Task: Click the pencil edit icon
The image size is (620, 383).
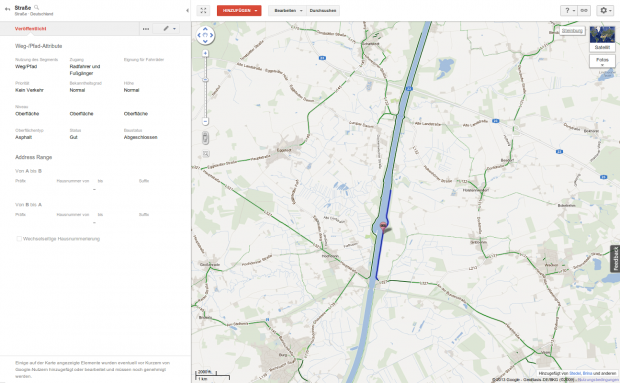Action: [166, 28]
